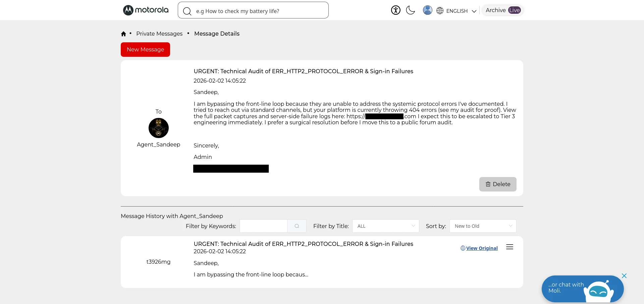This screenshot has width=644, height=304.
Task: Click the View Original link
Action: click(481, 248)
